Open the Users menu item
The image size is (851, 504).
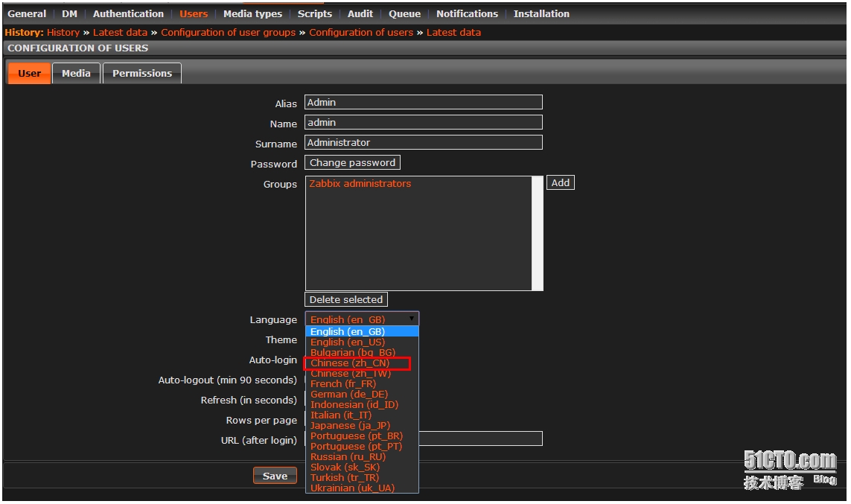[194, 13]
